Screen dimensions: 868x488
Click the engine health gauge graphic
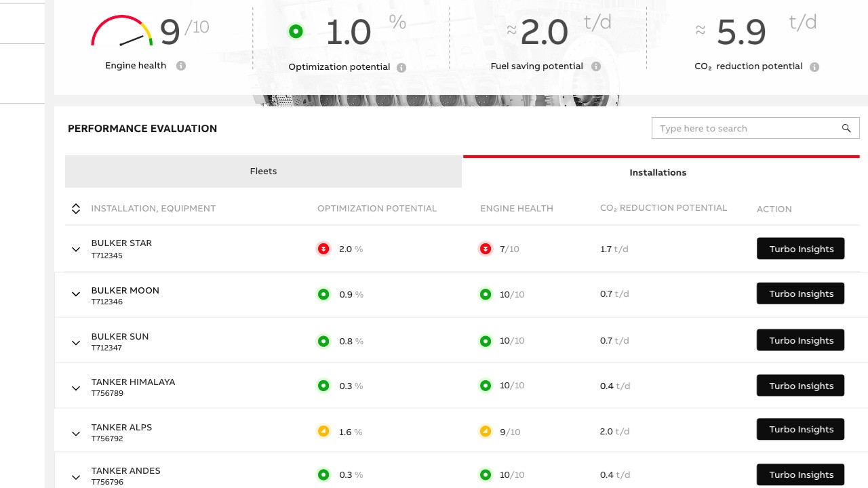[122, 32]
